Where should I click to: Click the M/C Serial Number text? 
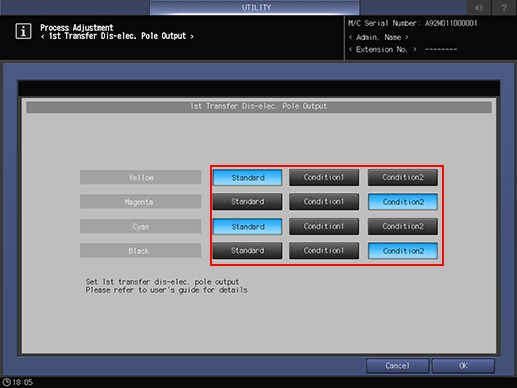point(413,23)
